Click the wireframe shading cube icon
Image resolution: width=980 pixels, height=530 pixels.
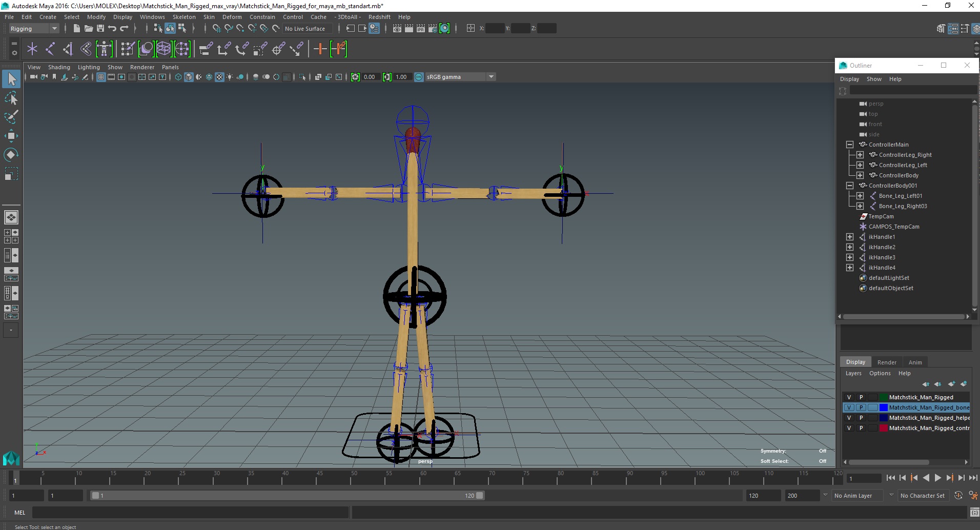pyautogui.click(x=178, y=77)
